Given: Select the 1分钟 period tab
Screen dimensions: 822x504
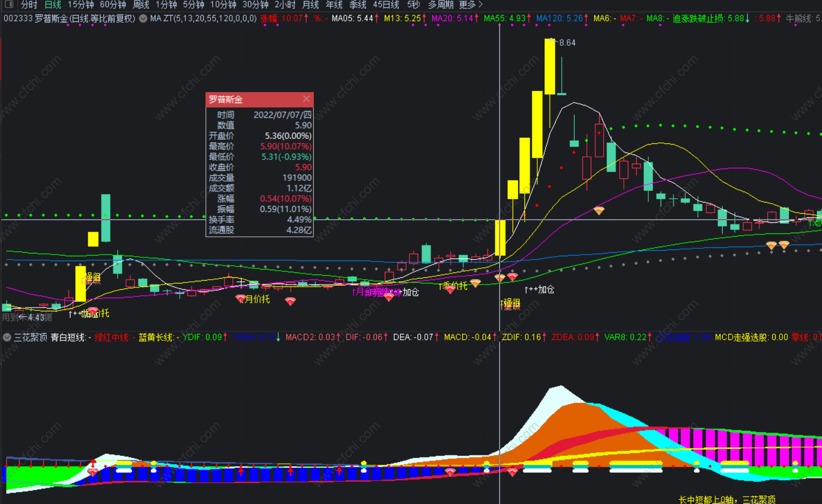Looking at the screenshot, I should [x=166, y=4].
